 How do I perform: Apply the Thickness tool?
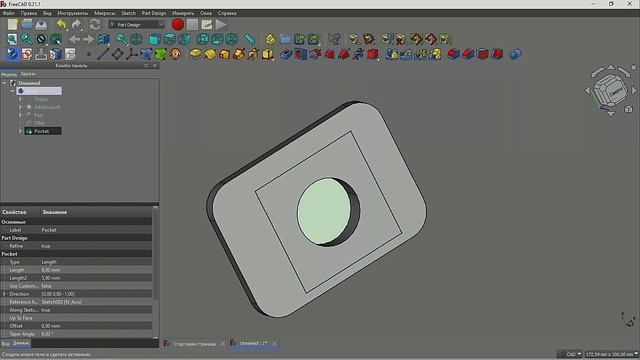click(x=497, y=54)
